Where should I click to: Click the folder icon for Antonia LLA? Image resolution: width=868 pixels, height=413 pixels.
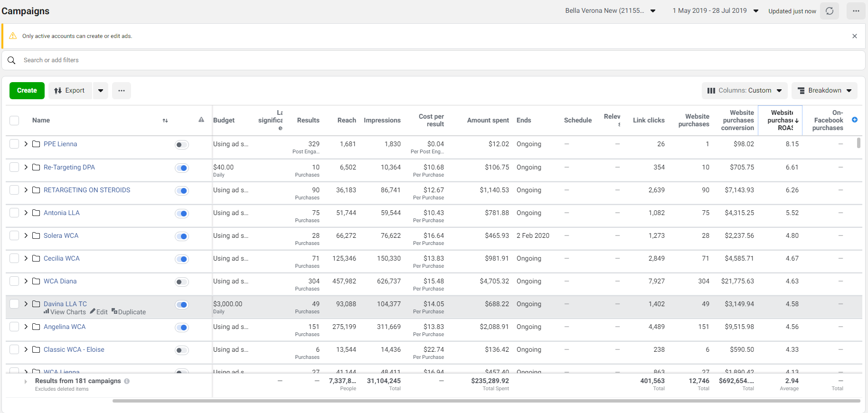pos(36,213)
